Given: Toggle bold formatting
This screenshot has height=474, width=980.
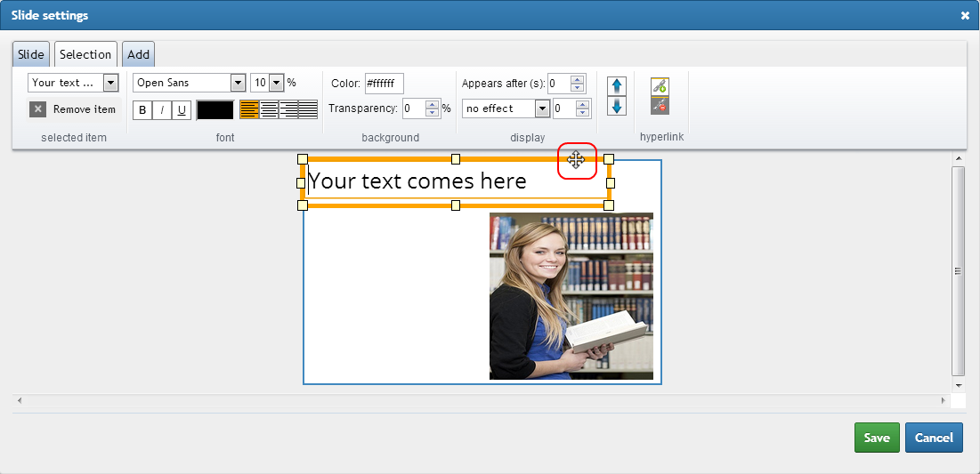Looking at the screenshot, I should point(142,110).
